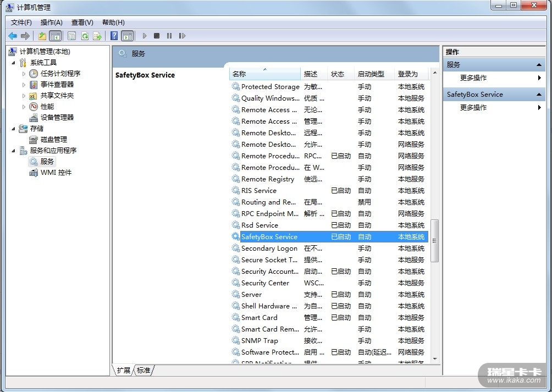The image size is (552, 392).
Task: Click the gear icon of RIS Service row
Action: pyautogui.click(x=235, y=190)
